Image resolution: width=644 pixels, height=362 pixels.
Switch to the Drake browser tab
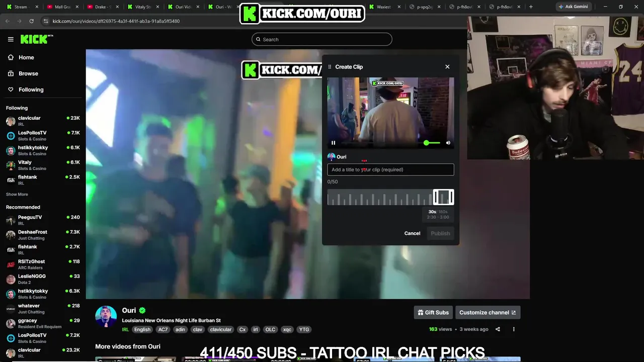tap(103, 7)
